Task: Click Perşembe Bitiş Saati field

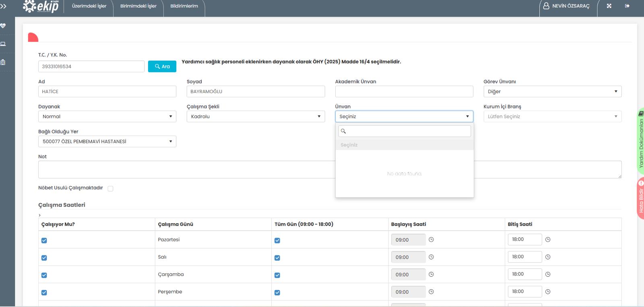Action: (x=525, y=291)
